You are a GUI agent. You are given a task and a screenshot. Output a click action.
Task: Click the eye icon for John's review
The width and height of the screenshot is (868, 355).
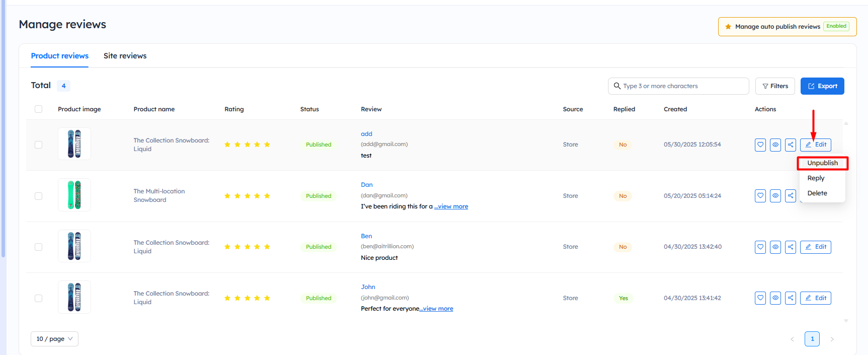(775, 298)
